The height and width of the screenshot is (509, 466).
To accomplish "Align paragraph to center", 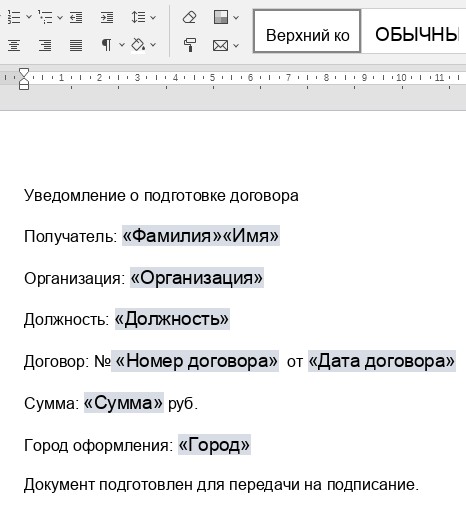I will (14, 45).
